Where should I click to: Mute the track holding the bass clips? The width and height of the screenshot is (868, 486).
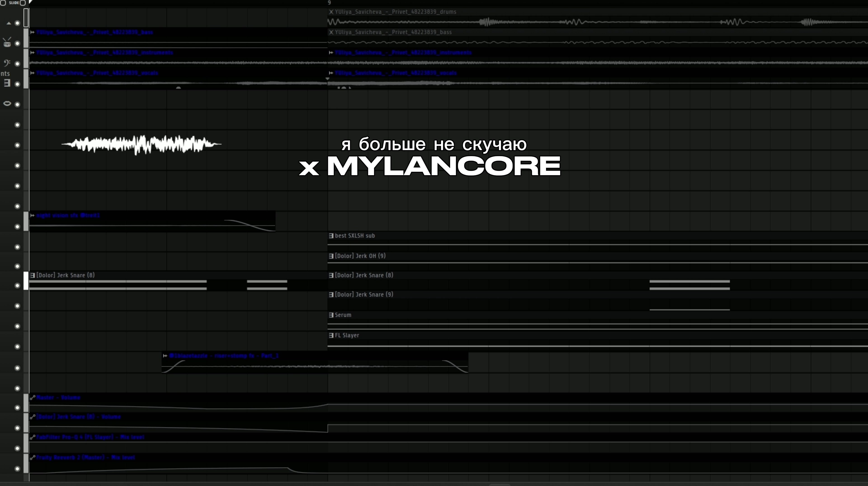17,43
